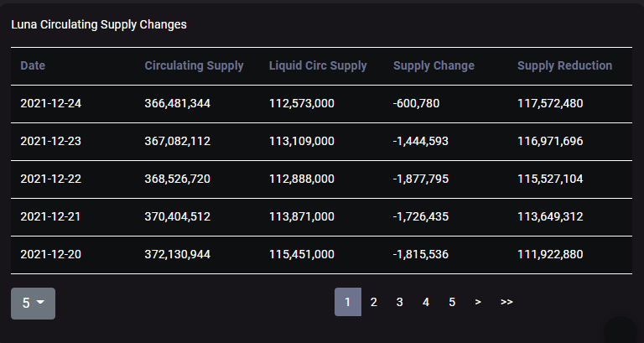
Task: Go to page 3 of the table
Action: click(x=400, y=302)
